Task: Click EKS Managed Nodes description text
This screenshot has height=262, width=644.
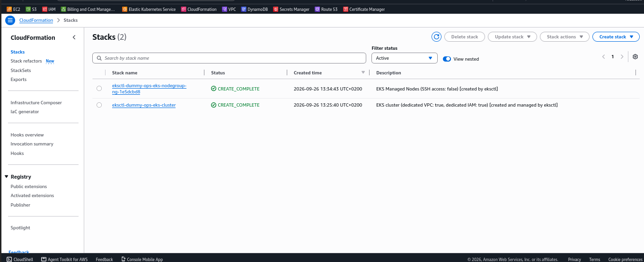Action: tap(437, 89)
